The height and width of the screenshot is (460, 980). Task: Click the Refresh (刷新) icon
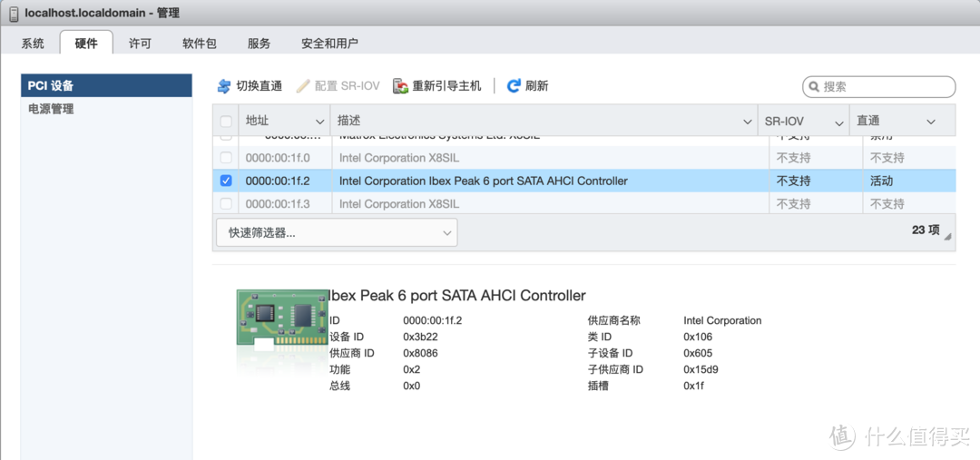pyautogui.click(x=514, y=86)
